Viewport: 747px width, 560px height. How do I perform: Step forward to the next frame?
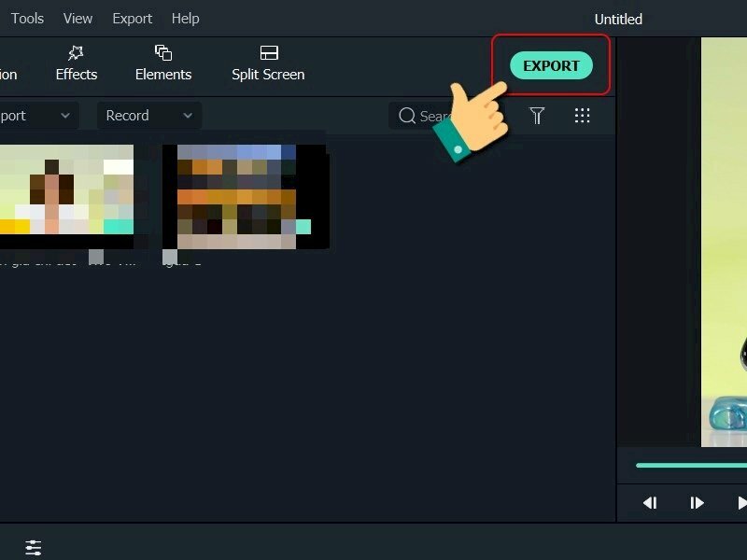tap(697, 503)
